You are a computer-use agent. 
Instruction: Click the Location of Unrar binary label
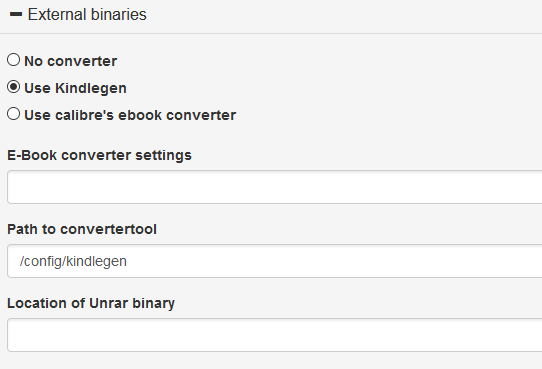(x=91, y=303)
